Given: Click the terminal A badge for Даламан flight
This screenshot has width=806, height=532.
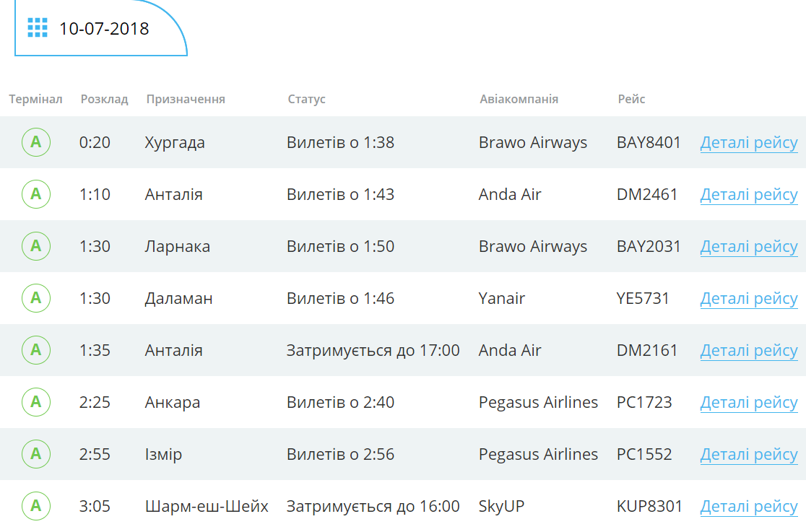Looking at the screenshot, I should [36, 298].
